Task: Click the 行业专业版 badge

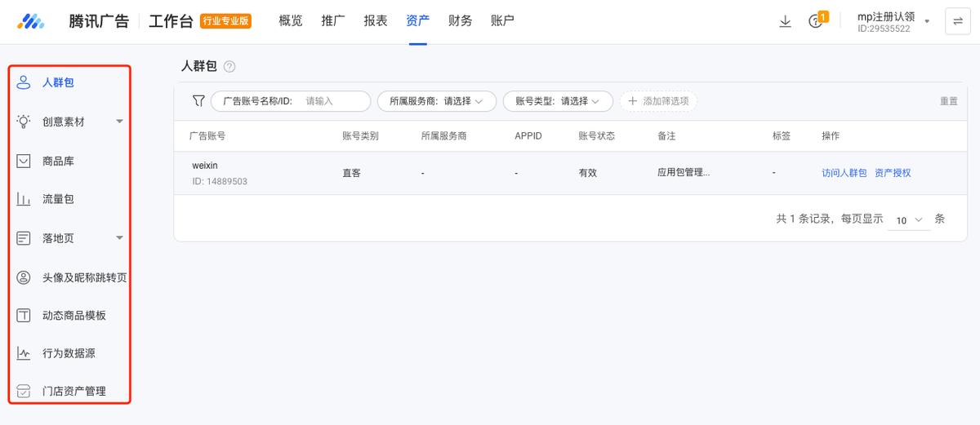Action: [225, 21]
